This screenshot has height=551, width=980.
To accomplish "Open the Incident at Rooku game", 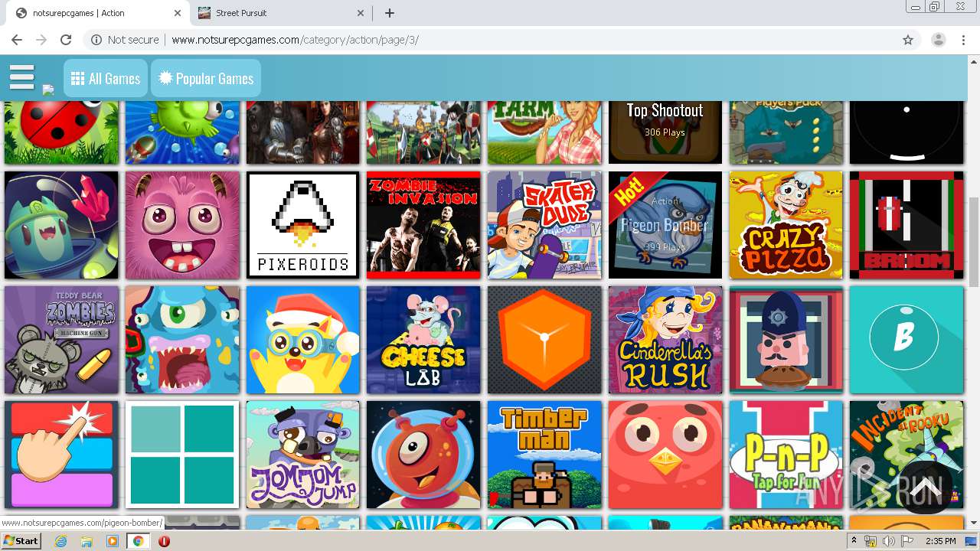I will point(906,455).
